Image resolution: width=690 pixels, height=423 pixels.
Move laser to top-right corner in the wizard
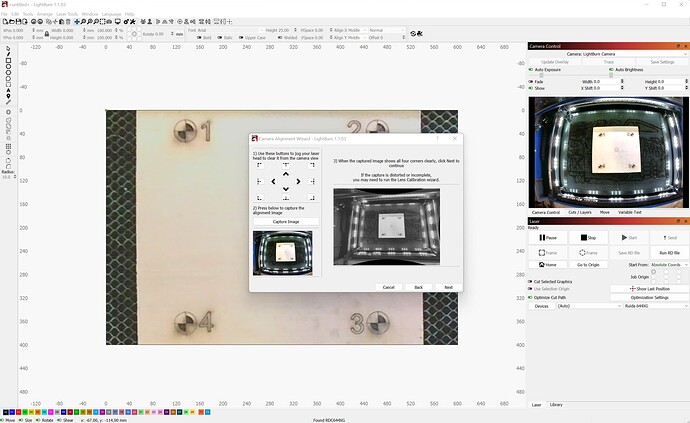(x=312, y=165)
